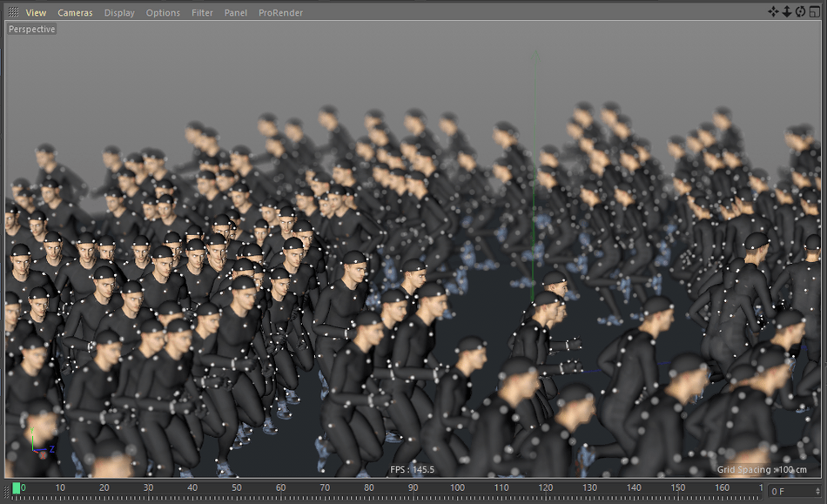Open the Options menu
This screenshot has width=827, height=504.
click(163, 12)
